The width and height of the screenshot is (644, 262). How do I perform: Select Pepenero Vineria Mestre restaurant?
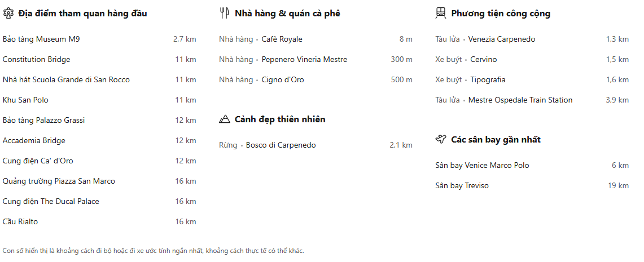[x=304, y=60]
